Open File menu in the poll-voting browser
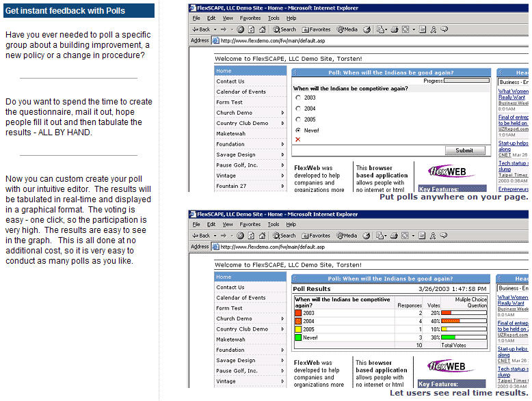This screenshot has height=401, width=532. 196,18
